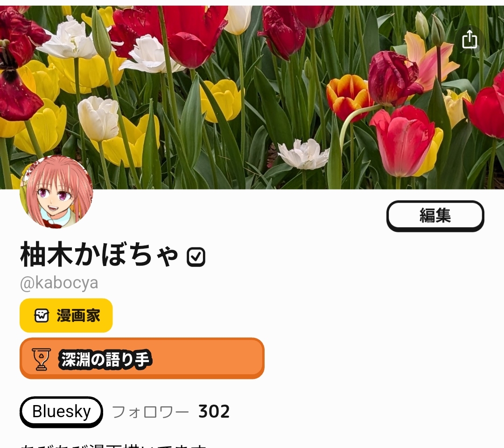
Task: Open the Bluesky account pill button
Action: 62,412
